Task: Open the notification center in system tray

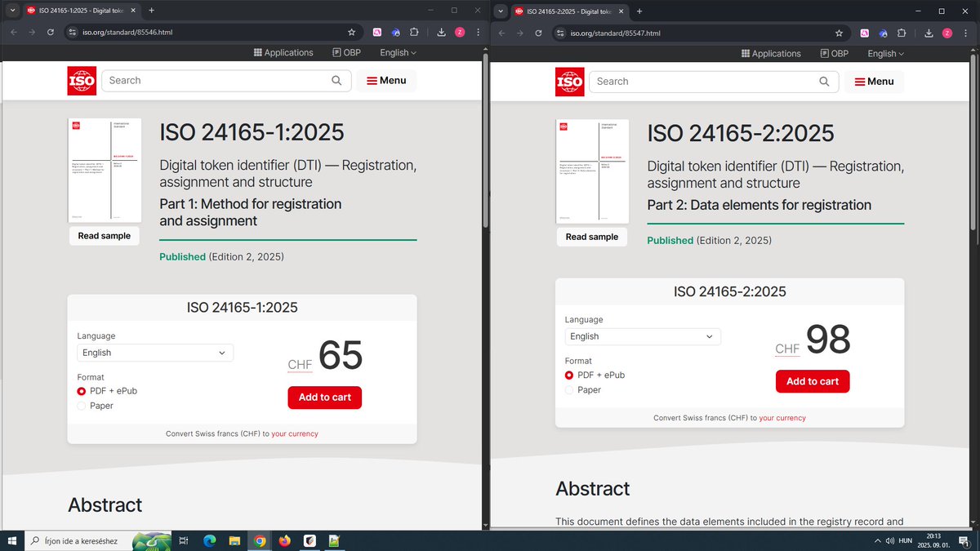Action: click(x=964, y=541)
